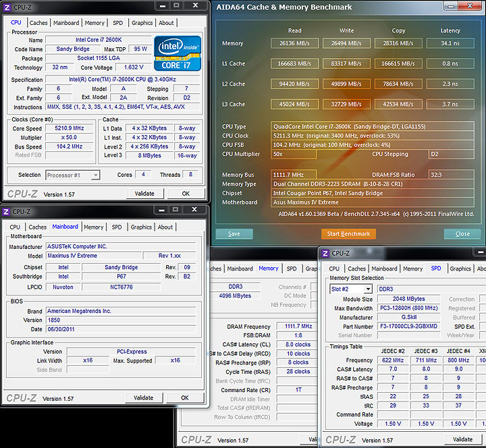Open SPD tab in Mainboard CPU-Z window

coord(117,227)
